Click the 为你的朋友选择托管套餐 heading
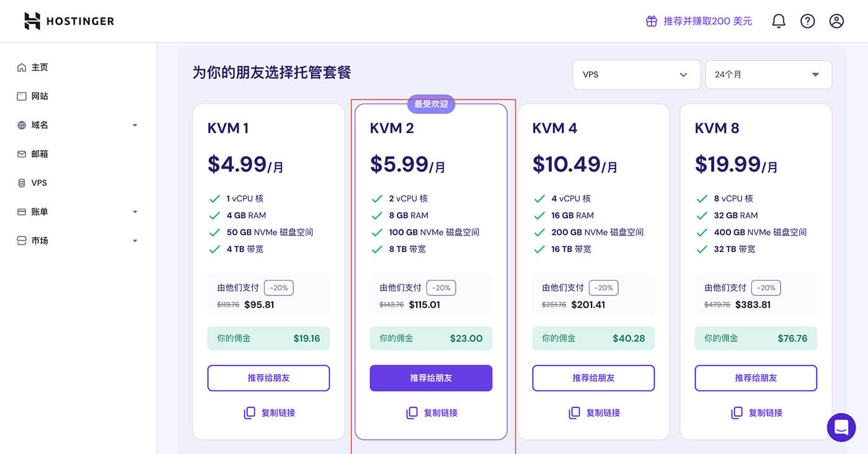868x454 pixels. tap(272, 72)
